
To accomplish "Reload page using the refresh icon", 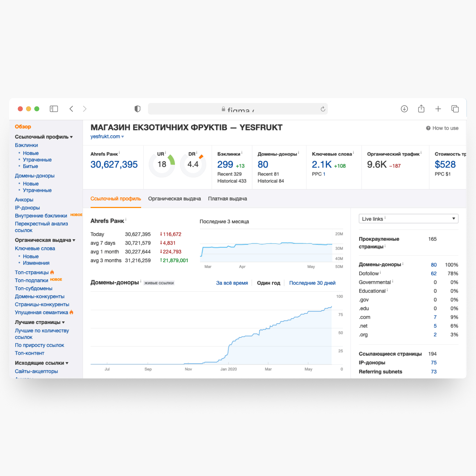I will 323,109.
